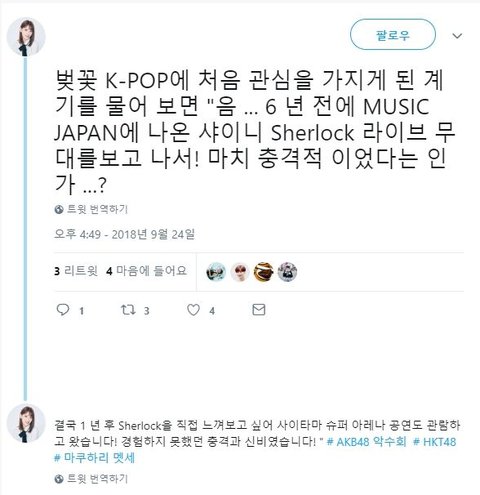Click the last liker avatar in row

(x=287, y=272)
